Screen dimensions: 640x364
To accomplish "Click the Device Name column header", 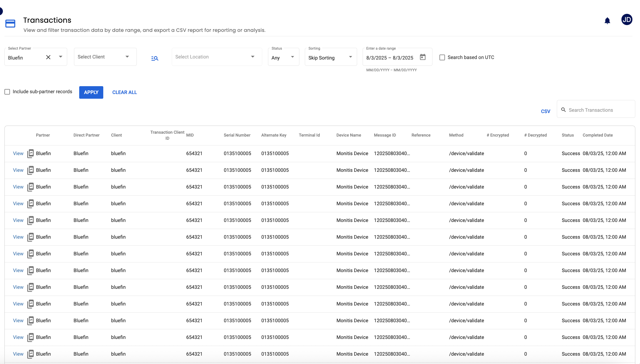I will [349, 135].
